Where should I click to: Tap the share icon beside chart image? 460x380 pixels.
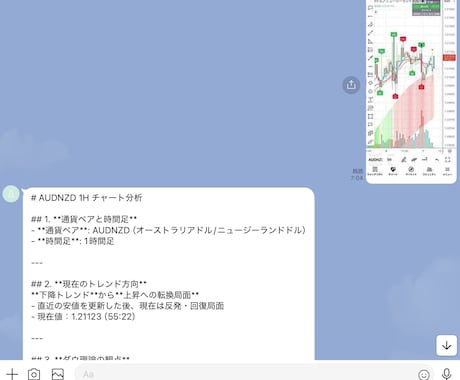[x=351, y=85]
